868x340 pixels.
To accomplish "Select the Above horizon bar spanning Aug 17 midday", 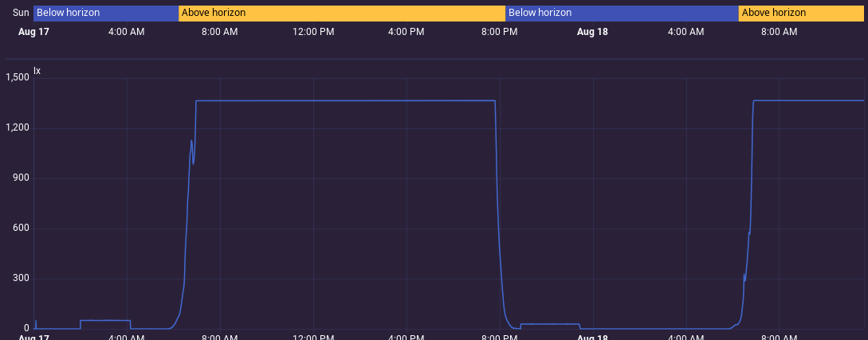I will [342, 14].
